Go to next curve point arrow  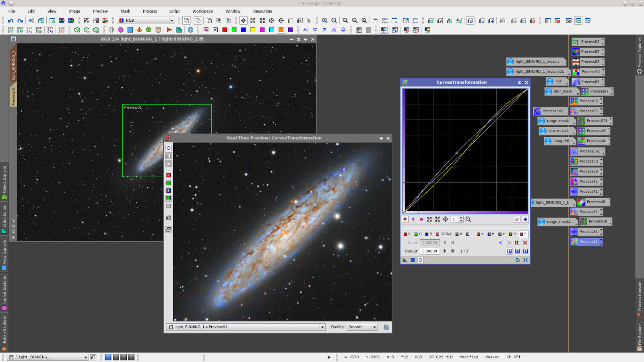445,251
